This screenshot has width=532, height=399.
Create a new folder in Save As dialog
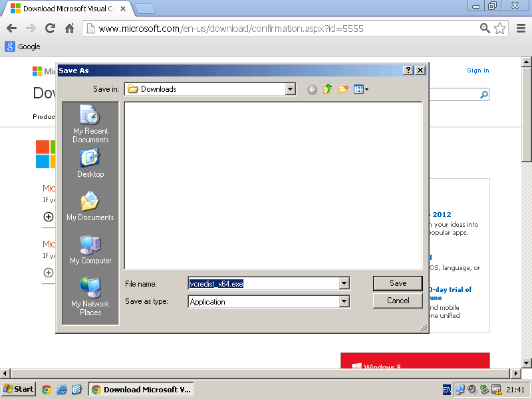pos(343,89)
